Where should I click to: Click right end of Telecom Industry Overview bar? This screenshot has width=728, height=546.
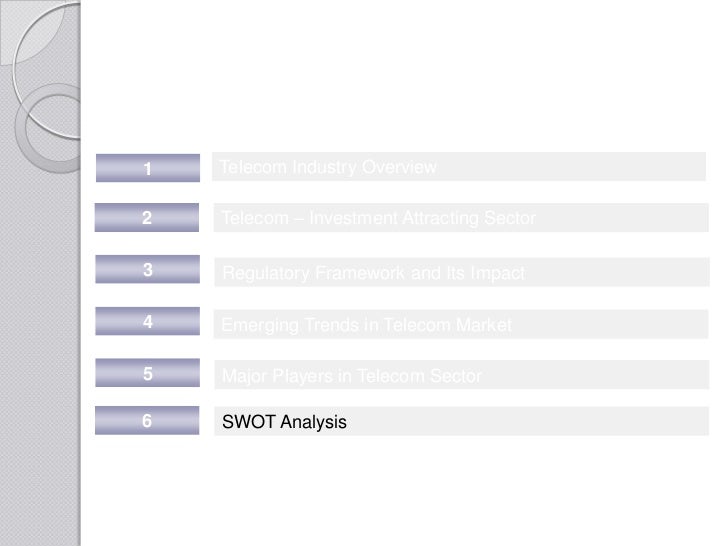point(690,167)
